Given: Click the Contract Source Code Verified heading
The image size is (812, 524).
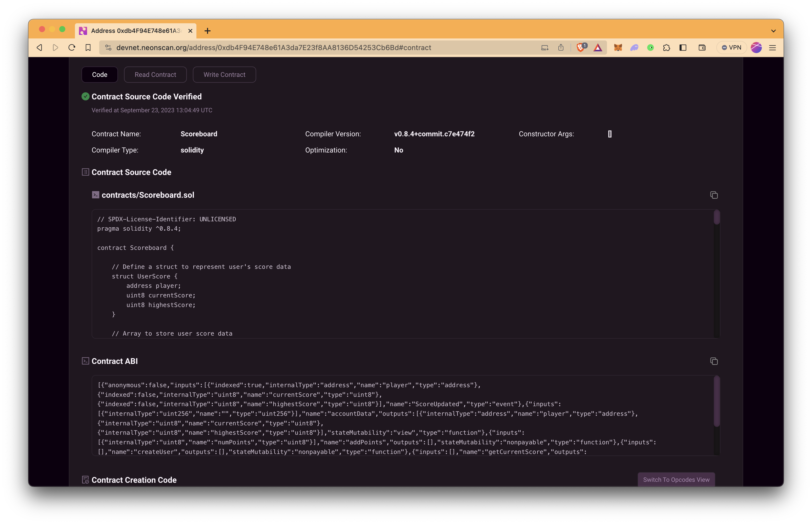Looking at the screenshot, I should coord(146,97).
